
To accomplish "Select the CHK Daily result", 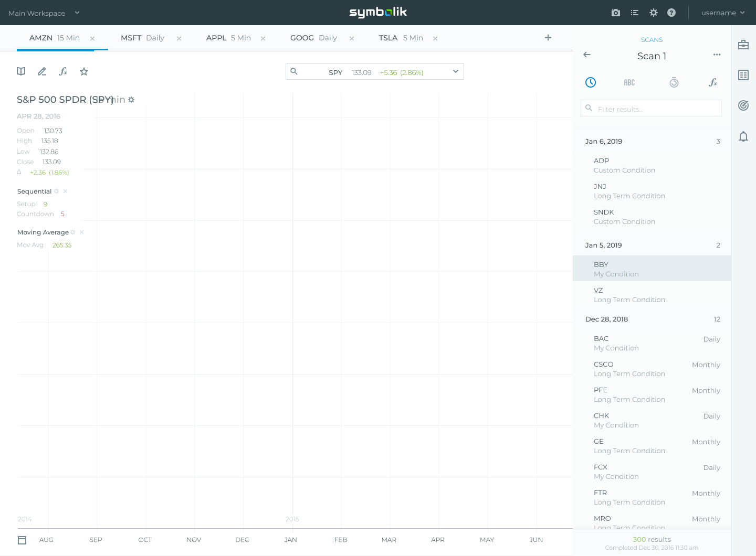I will tap(652, 420).
